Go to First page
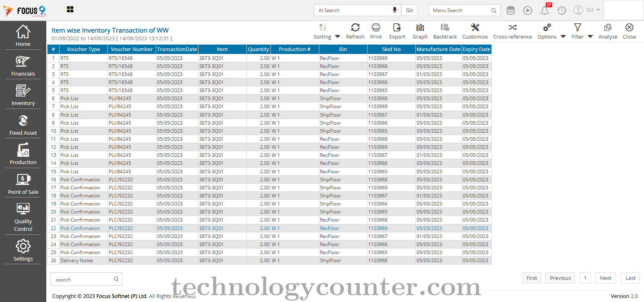This screenshot has height=302, width=644. [532, 278]
